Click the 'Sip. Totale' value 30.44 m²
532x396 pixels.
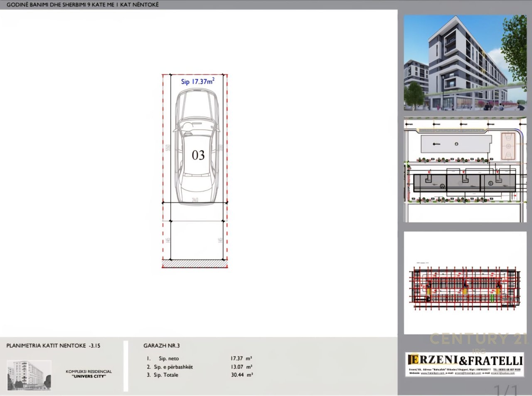pos(241,375)
